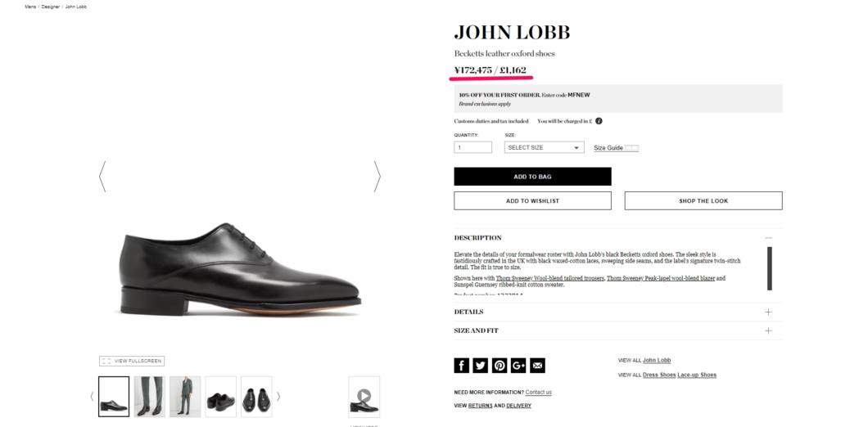Show next product image arrow
This screenshot has height=427, width=868.
click(377, 177)
